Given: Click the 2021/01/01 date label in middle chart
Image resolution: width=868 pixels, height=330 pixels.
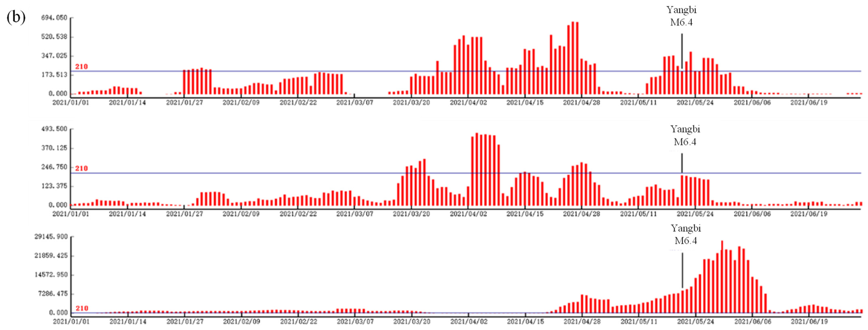Looking at the screenshot, I should pos(71,214).
